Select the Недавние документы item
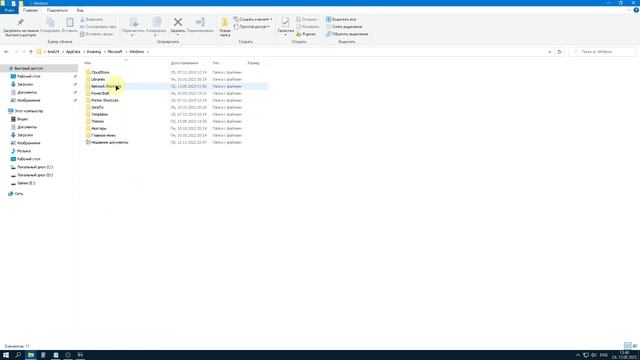 [x=109, y=142]
